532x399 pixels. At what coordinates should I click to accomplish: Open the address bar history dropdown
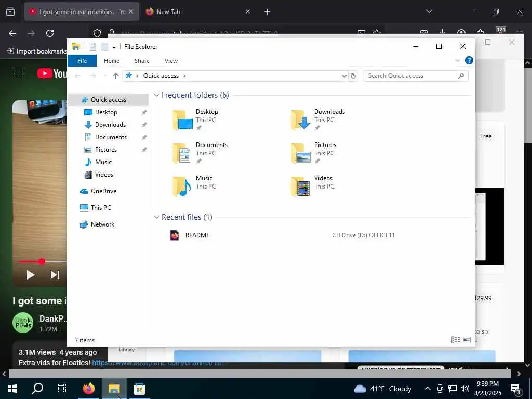tap(344, 76)
